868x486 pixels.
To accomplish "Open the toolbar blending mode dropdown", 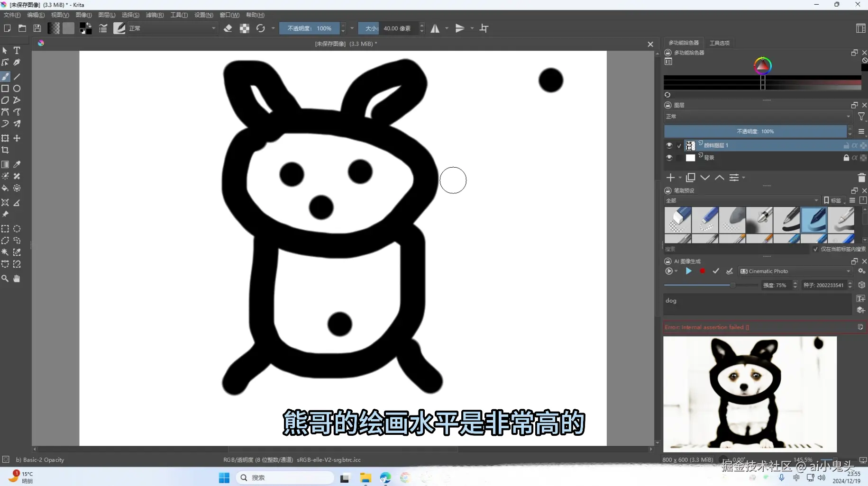I will (x=173, y=28).
